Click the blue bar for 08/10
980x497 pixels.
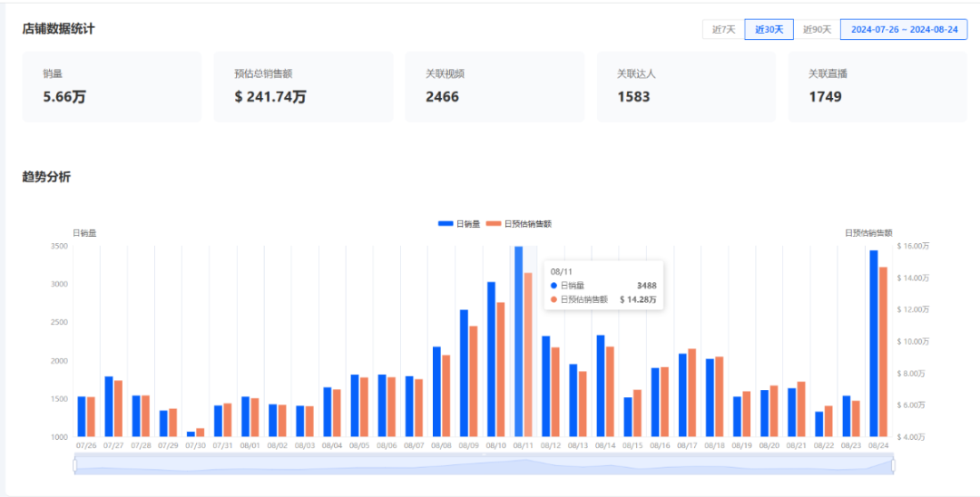491,360
